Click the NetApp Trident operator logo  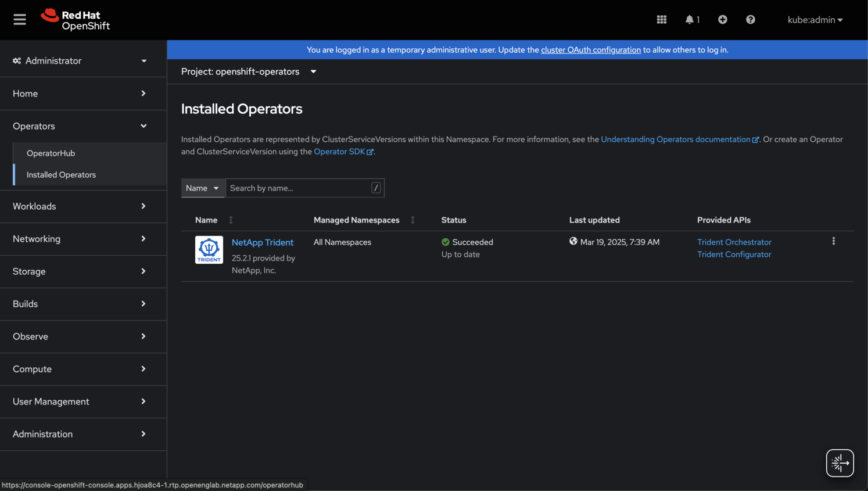[209, 250]
